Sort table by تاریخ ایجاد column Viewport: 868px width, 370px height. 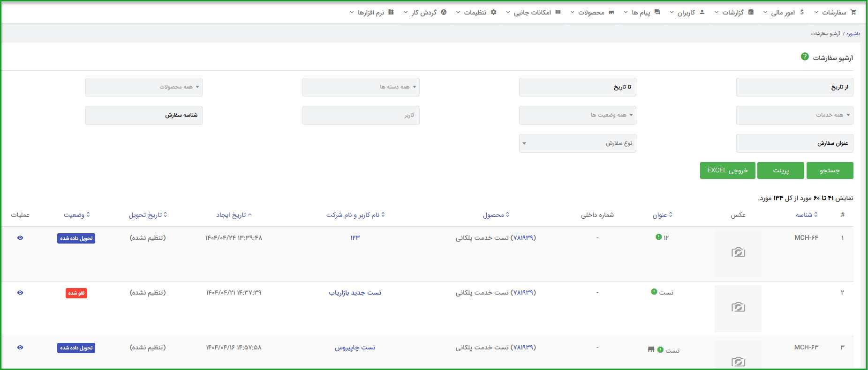pyautogui.click(x=234, y=215)
